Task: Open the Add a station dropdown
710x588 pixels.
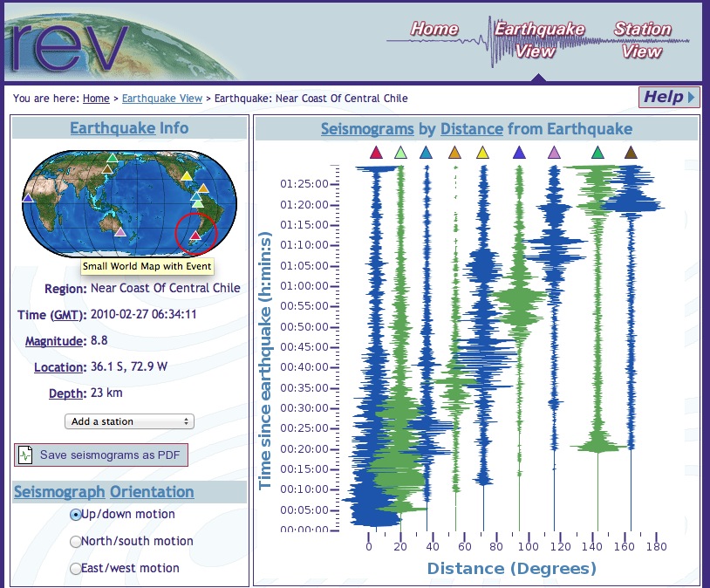Action: [x=129, y=421]
